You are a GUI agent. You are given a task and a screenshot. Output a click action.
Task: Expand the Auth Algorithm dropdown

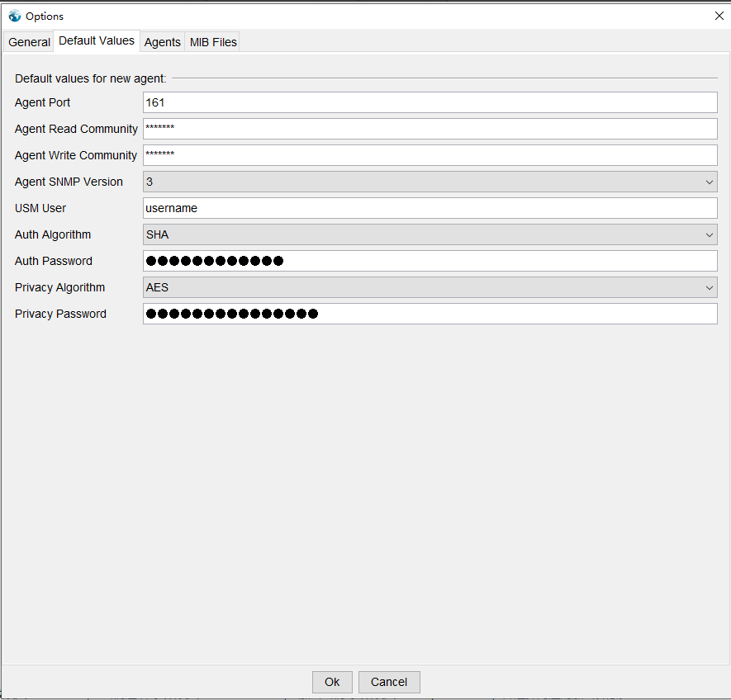click(430, 234)
